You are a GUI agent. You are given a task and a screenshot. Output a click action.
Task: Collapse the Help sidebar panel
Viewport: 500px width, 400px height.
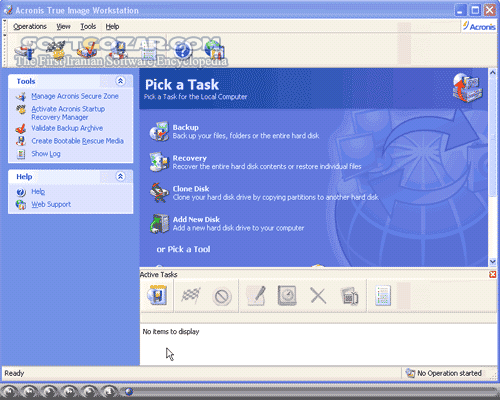tap(120, 176)
